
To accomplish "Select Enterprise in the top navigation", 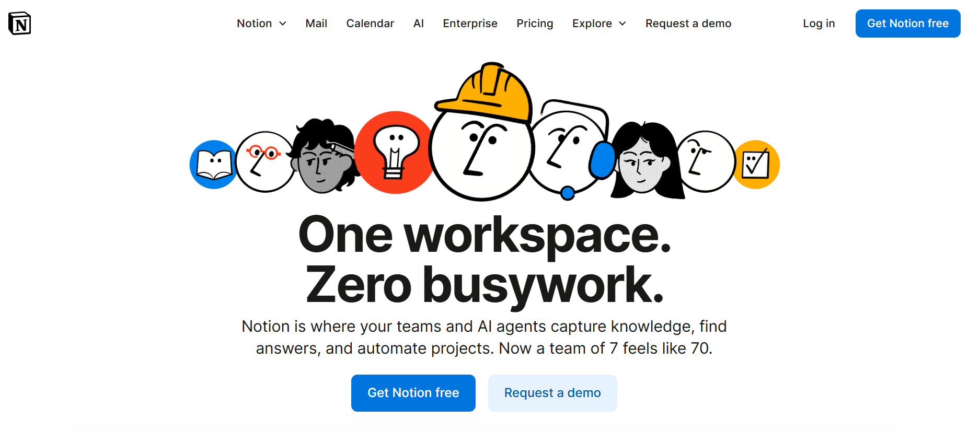I will (470, 24).
